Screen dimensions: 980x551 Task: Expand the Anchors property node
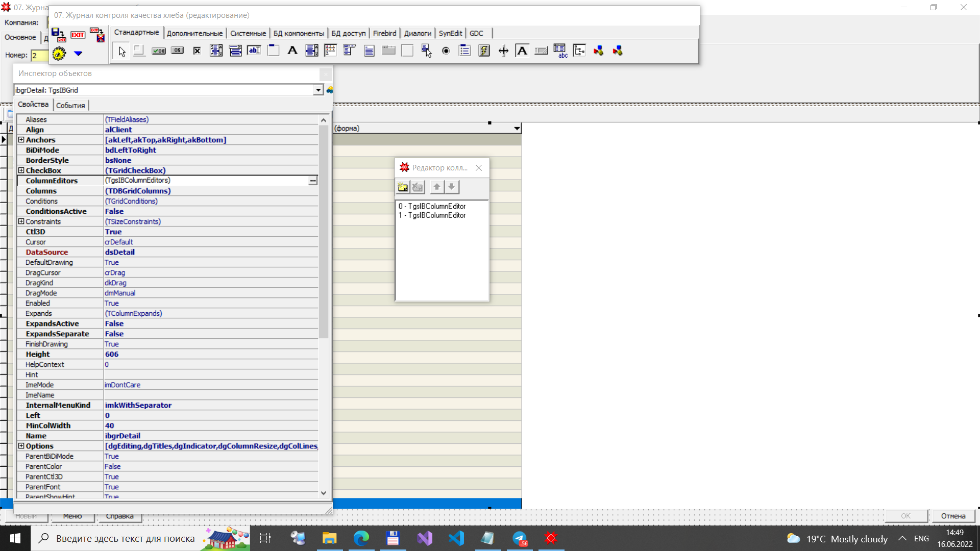[x=21, y=140]
